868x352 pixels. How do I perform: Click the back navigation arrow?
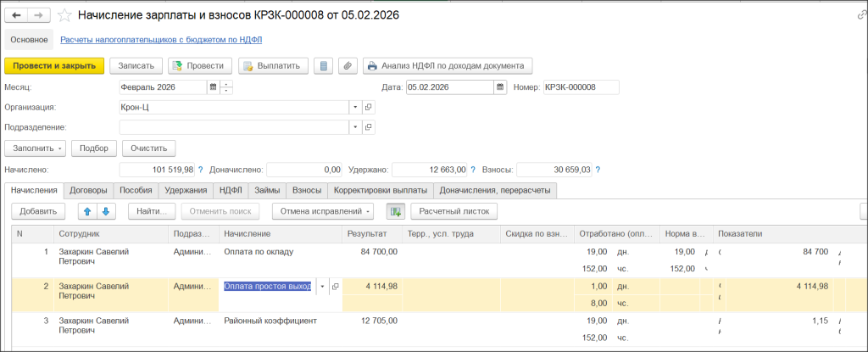[x=17, y=15]
